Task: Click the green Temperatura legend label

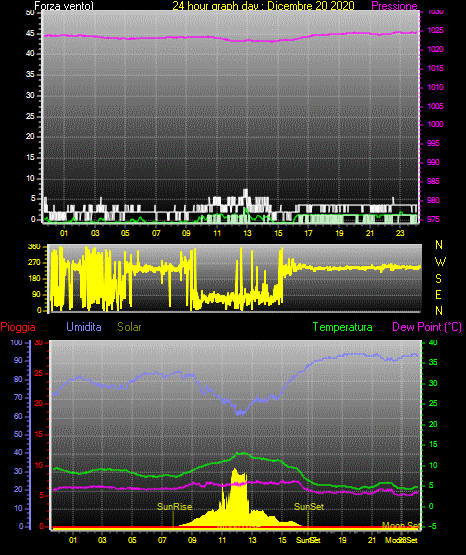Action: pyautogui.click(x=343, y=327)
